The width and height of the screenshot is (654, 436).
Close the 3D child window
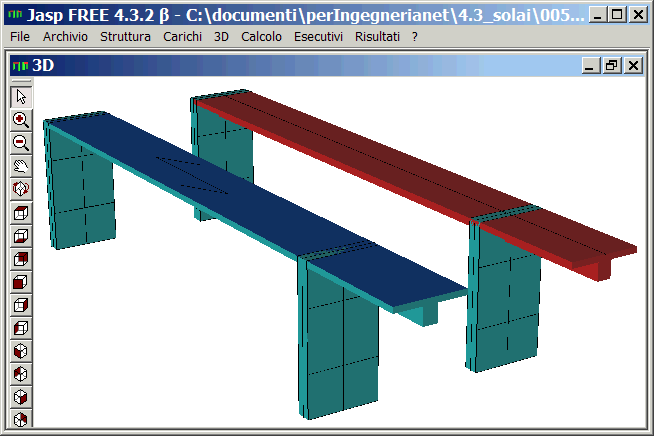634,66
